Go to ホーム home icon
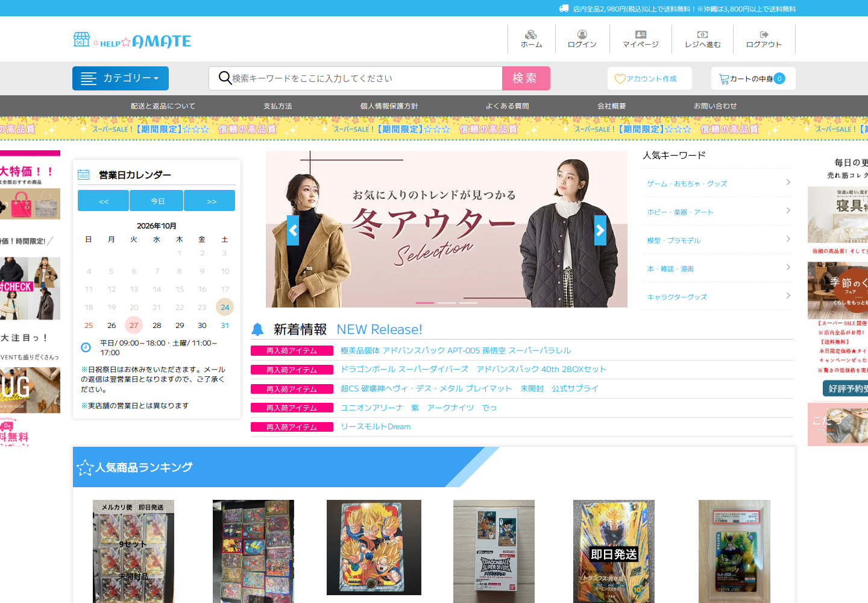 click(x=531, y=34)
